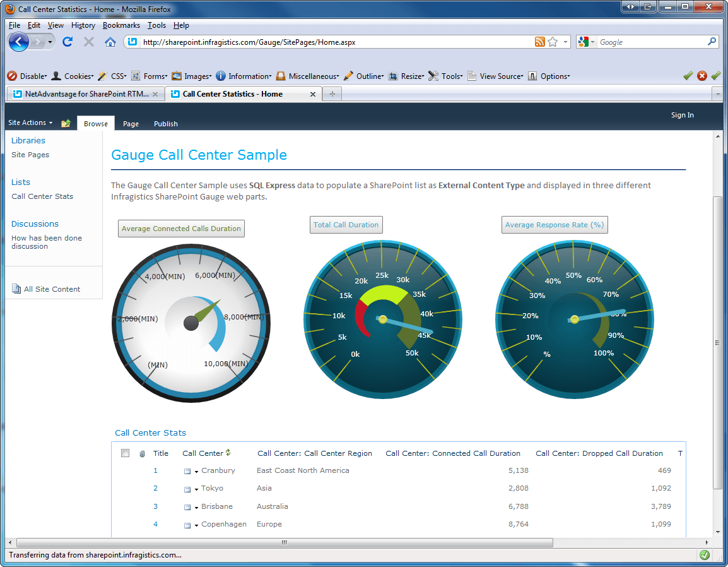The height and width of the screenshot is (567, 728).
Task: Close the Call Center Statistics tab
Action: tap(313, 94)
